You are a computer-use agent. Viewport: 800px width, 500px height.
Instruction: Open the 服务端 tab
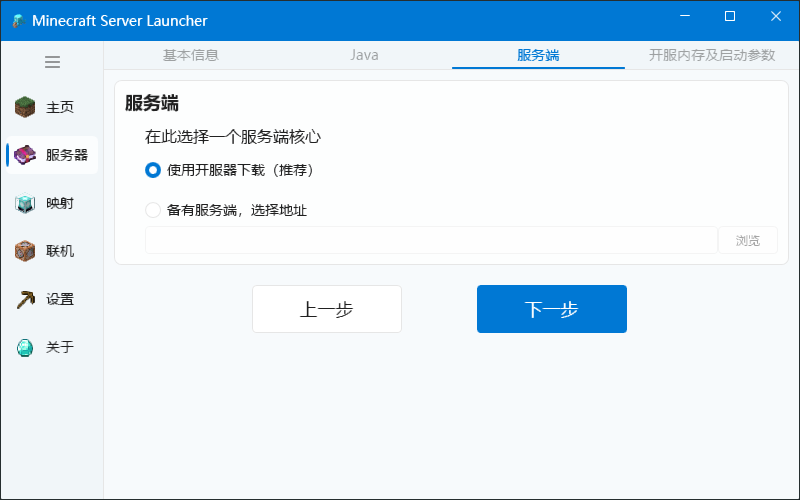click(x=538, y=55)
